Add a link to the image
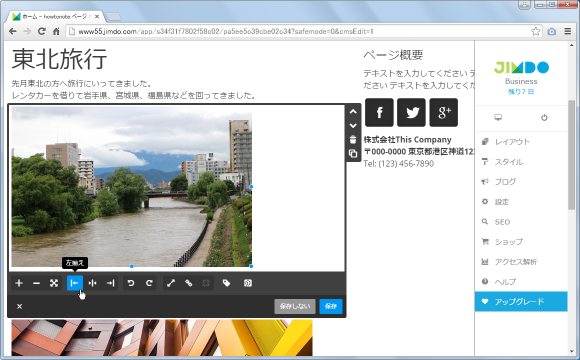The width and height of the screenshot is (580, 360). (x=189, y=283)
